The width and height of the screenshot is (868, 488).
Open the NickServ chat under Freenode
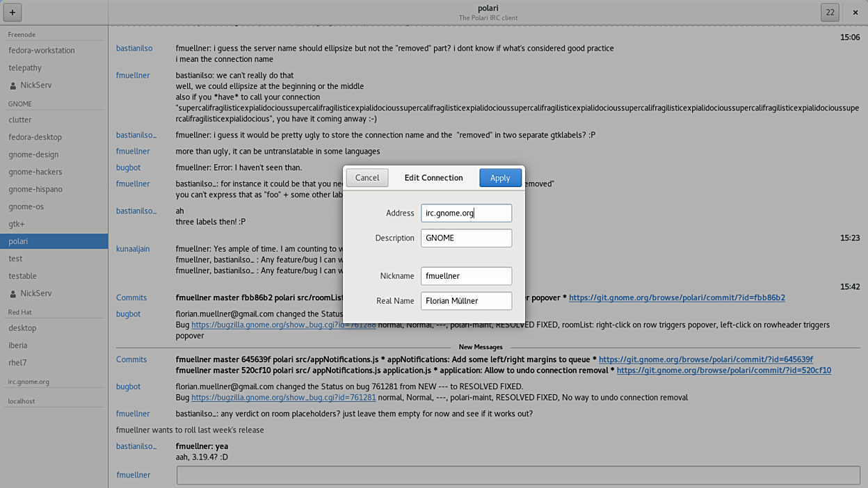(35, 85)
